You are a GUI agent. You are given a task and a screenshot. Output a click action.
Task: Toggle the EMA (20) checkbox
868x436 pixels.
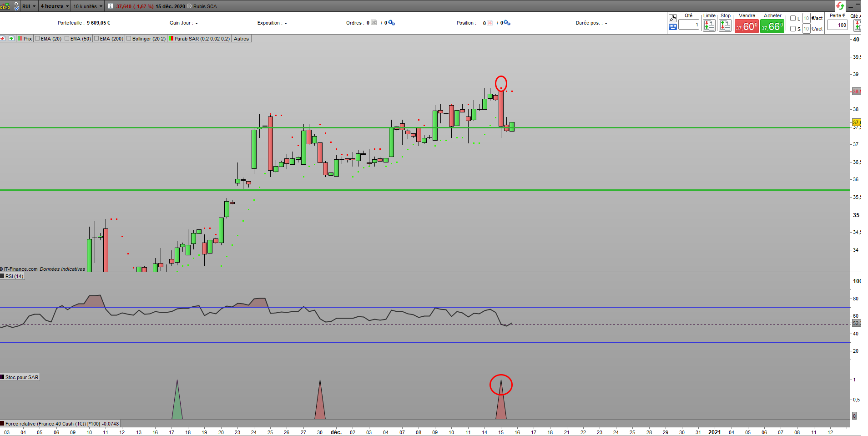[x=38, y=39]
